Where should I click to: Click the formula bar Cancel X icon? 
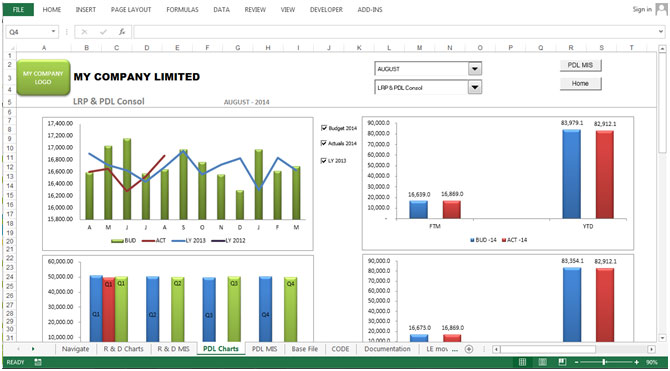pyautogui.click(x=84, y=32)
